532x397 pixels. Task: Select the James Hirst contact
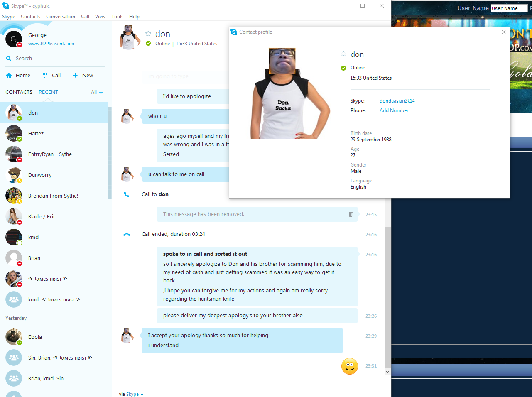pyautogui.click(x=54, y=279)
